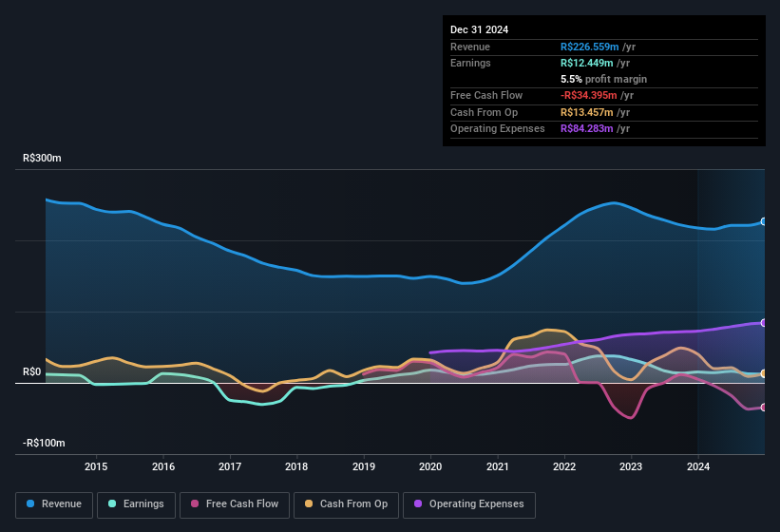
Task: Select the 2023 x-axis label
Action: pos(631,466)
